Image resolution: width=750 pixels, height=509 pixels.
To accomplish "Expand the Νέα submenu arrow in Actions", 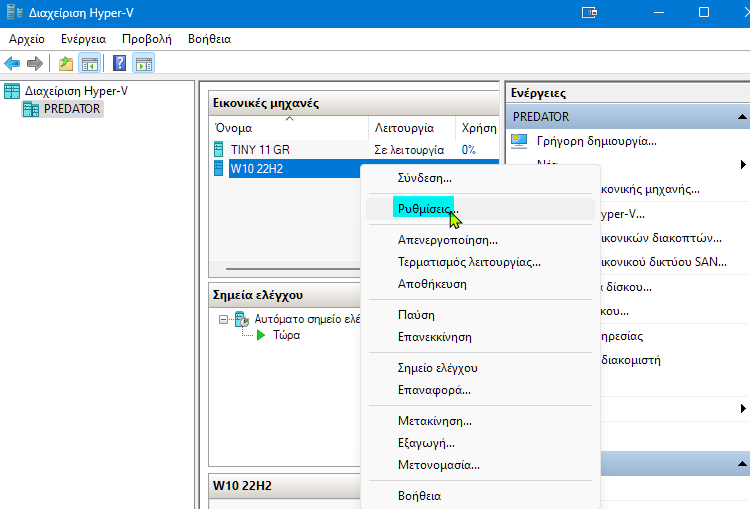I will 743,165.
